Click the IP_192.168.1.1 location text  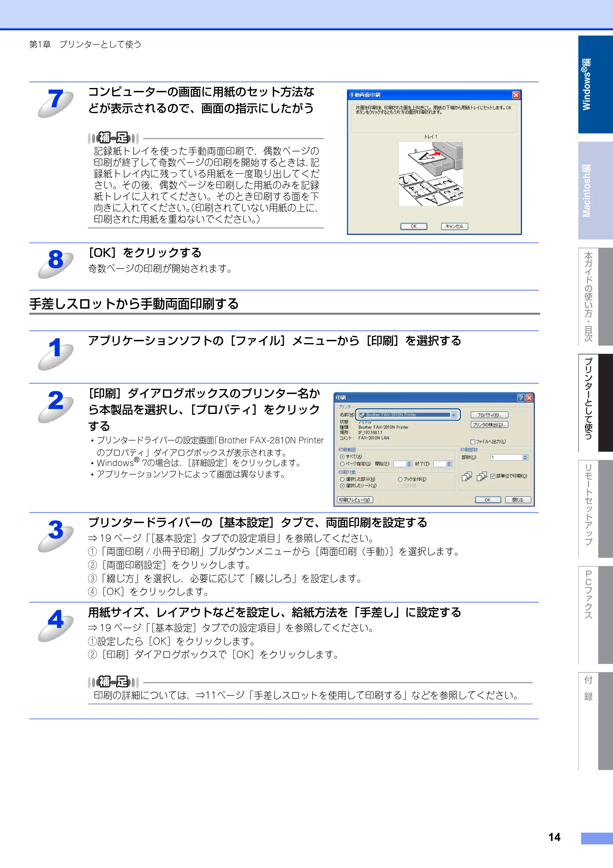(370, 433)
